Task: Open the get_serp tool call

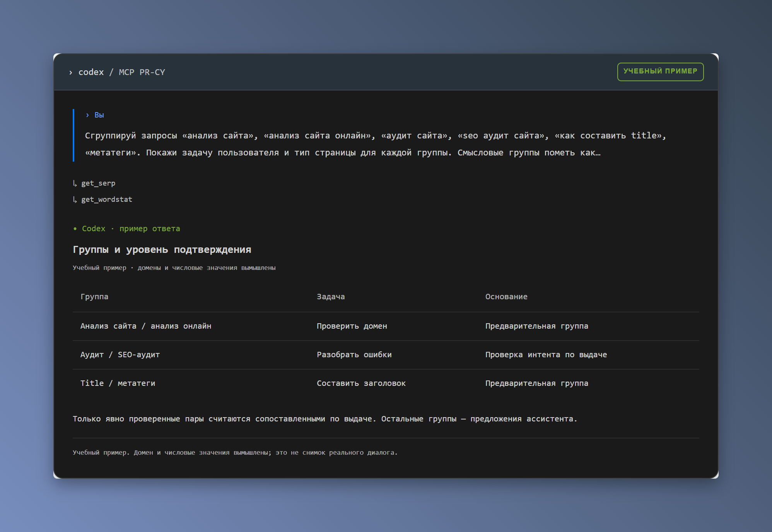Action: point(98,183)
